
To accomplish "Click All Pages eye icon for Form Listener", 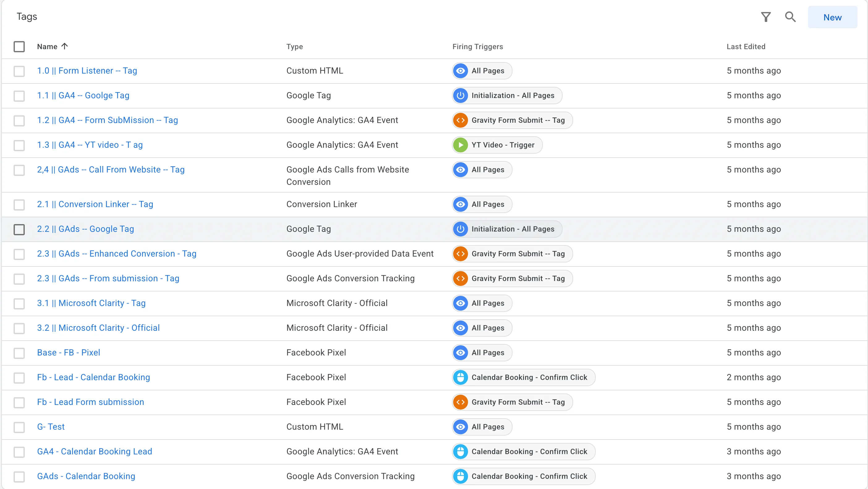I will point(460,71).
